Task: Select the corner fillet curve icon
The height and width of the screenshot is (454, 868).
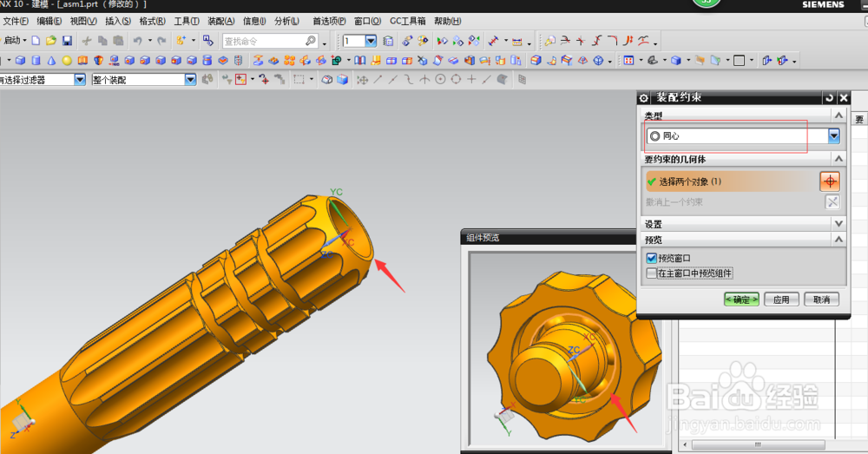Action: click(x=612, y=41)
